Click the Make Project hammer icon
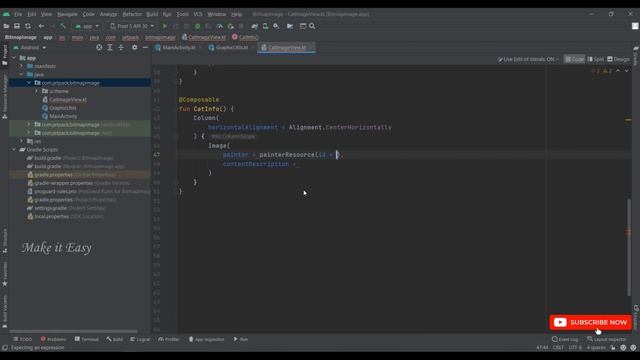 63,26
